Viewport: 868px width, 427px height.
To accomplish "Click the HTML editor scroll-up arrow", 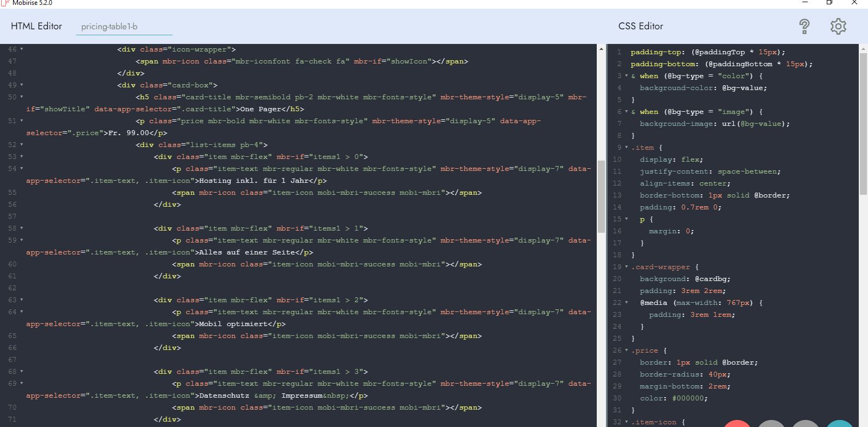I will pyautogui.click(x=601, y=49).
